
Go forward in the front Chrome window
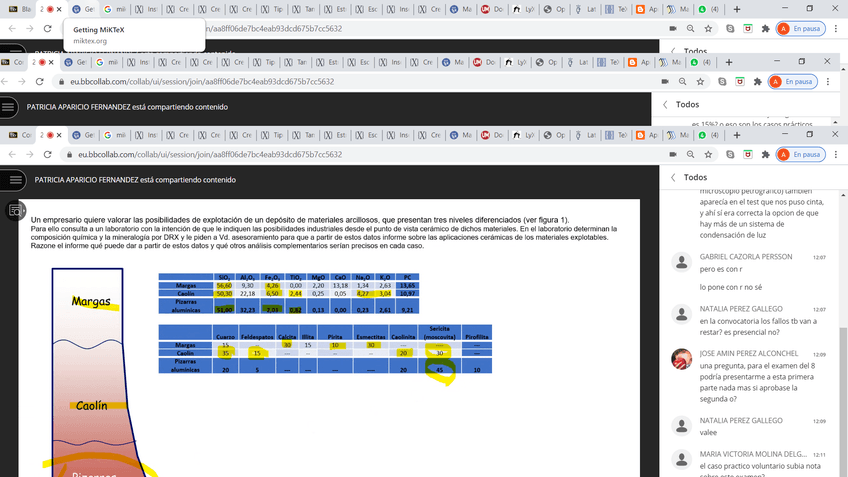coord(30,155)
